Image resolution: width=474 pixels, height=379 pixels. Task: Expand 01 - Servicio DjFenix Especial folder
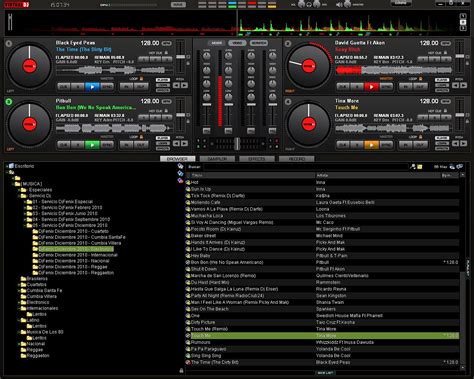(x=25, y=202)
